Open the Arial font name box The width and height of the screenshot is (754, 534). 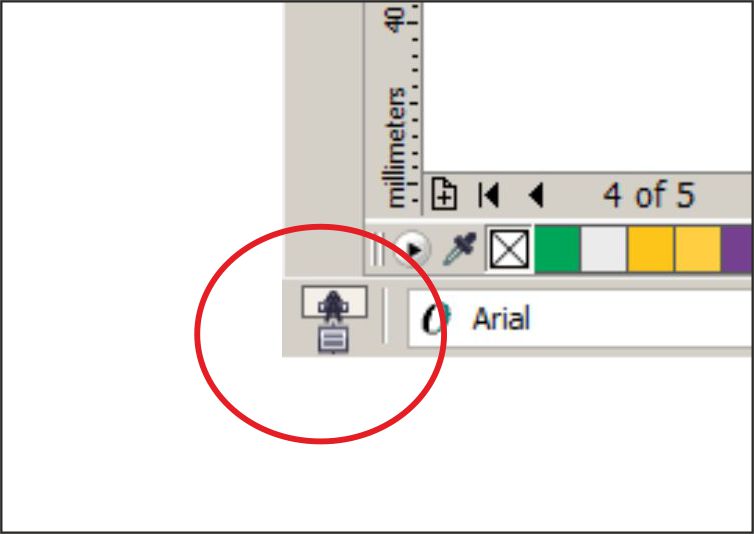pos(579,318)
